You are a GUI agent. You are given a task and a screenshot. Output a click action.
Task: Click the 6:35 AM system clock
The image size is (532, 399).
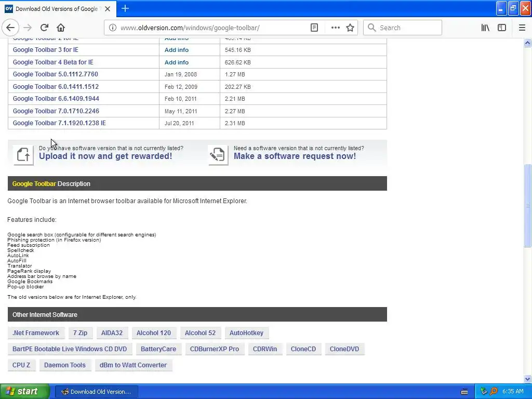point(513,391)
